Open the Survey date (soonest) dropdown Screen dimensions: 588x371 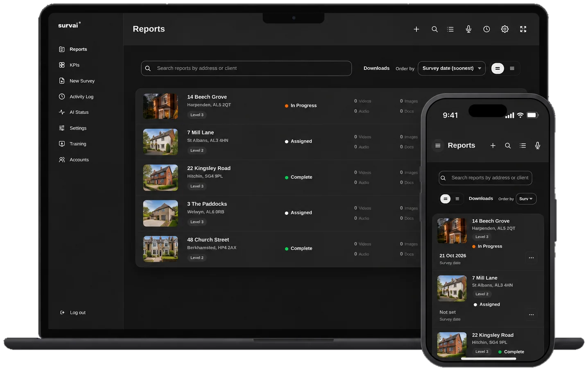(452, 68)
